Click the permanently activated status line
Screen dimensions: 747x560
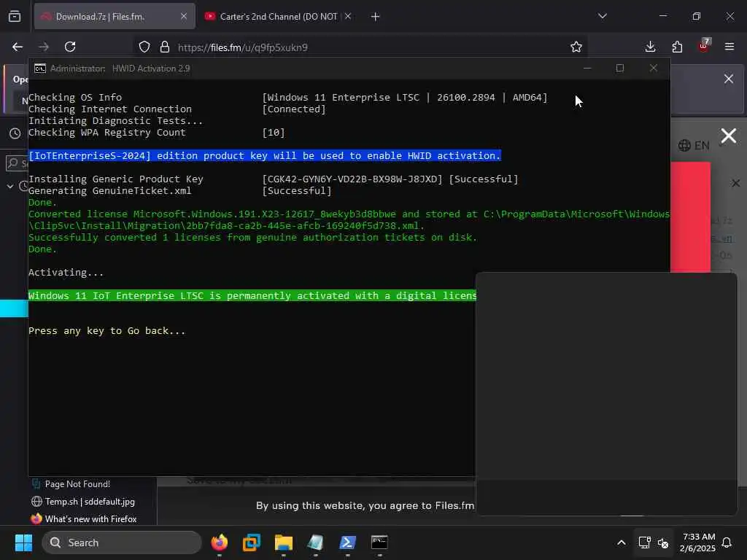point(252,296)
